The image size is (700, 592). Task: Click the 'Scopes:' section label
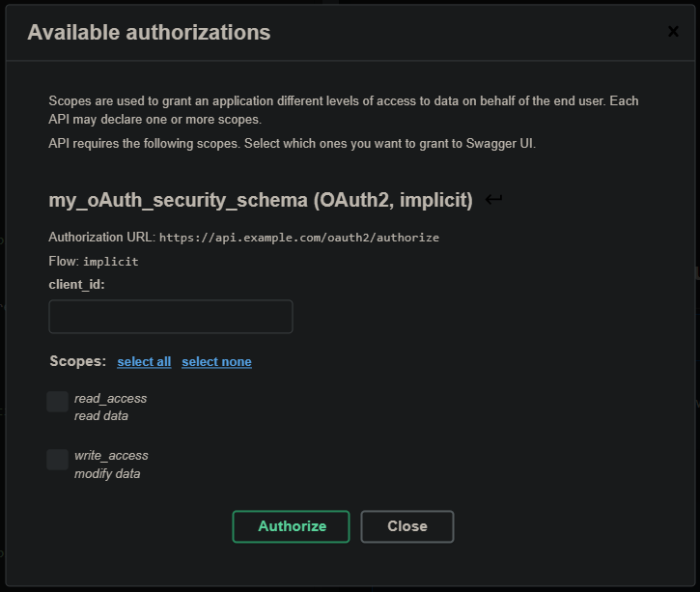77,361
